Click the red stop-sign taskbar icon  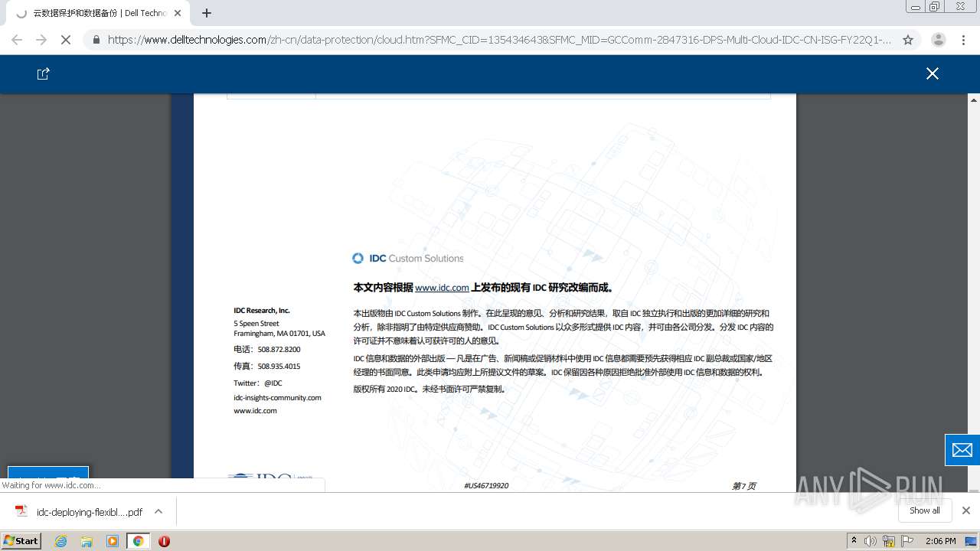click(164, 541)
